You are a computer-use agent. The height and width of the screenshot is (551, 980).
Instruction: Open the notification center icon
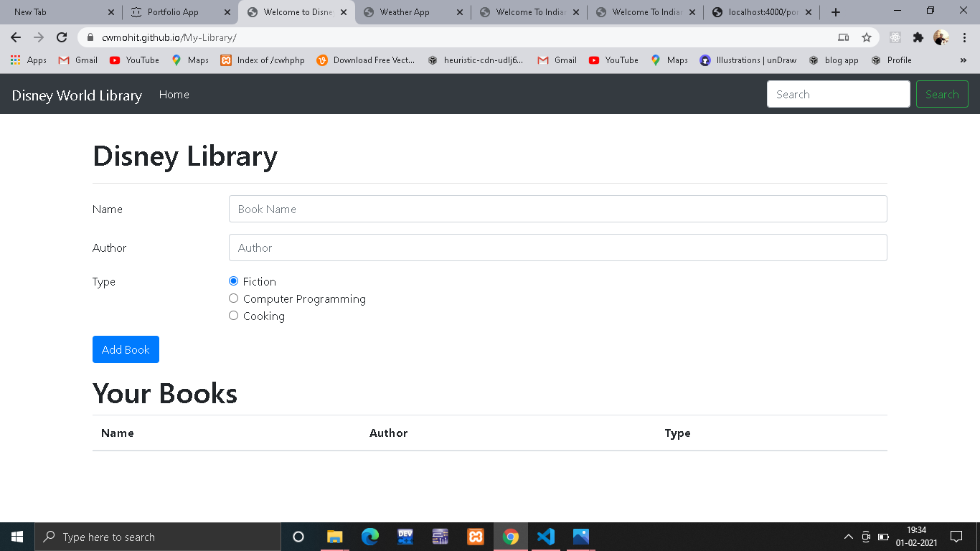(956, 537)
